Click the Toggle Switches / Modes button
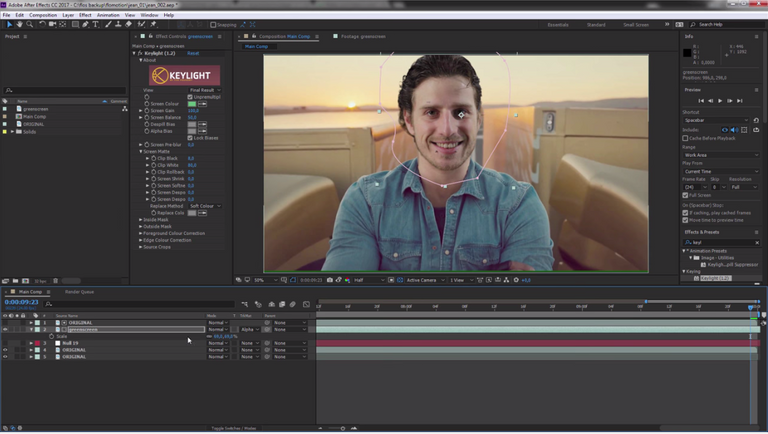 (234, 429)
